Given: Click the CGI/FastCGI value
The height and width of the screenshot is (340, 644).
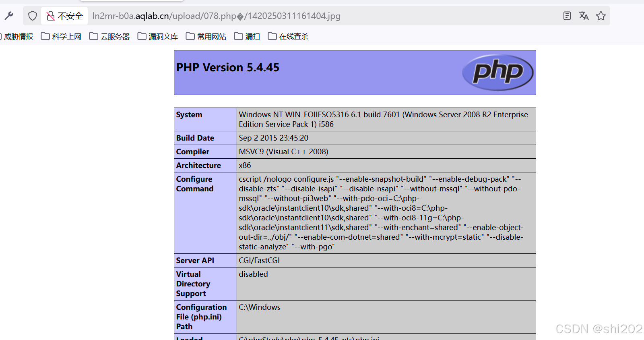Looking at the screenshot, I should (x=259, y=260).
